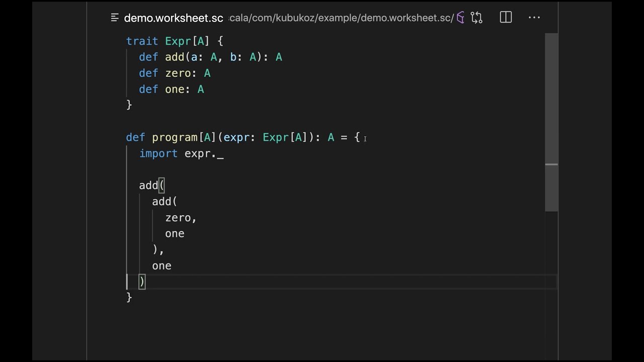
Task: Open the demo.worksheet.sc editor tab
Action: pos(174,18)
